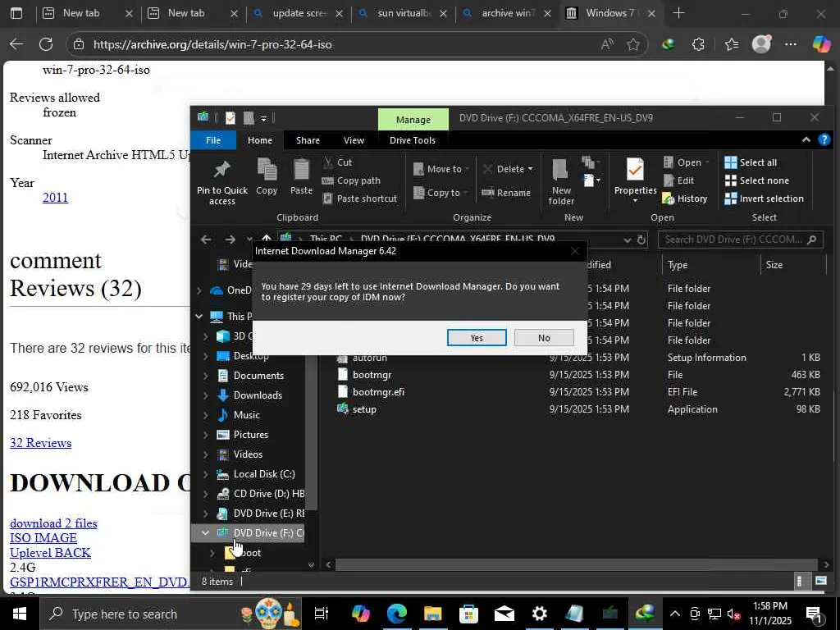Add page to favorites star icon
This screenshot has width=840, height=630.
[x=633, y=44]
